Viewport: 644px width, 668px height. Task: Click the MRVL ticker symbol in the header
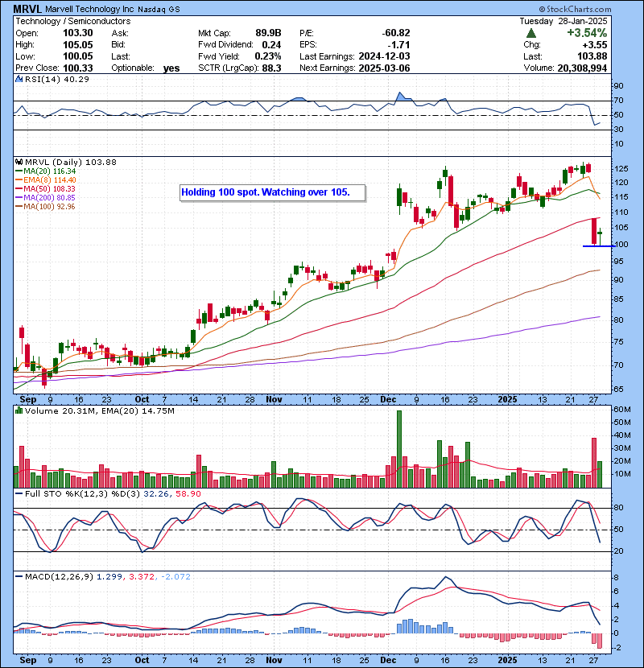(27, 9)
